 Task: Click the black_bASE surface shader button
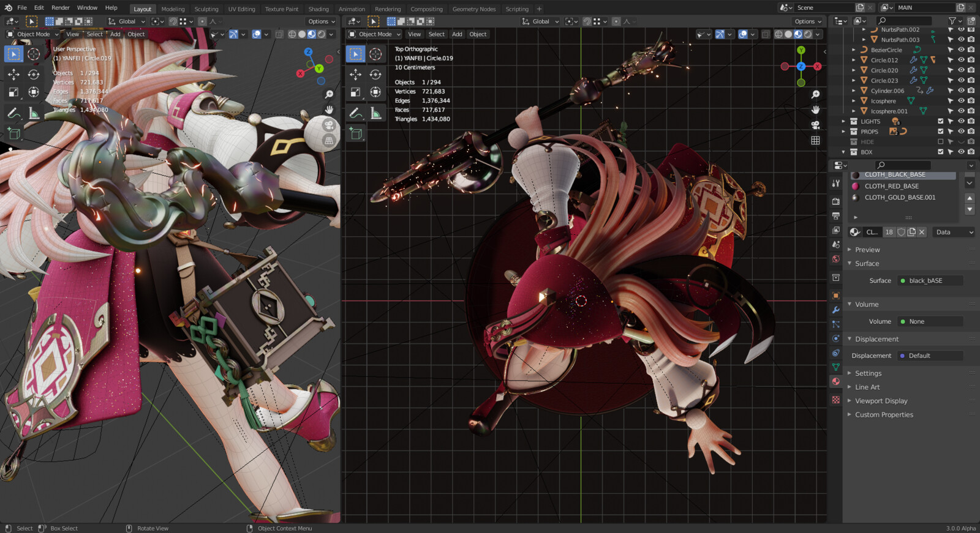(x=930, y=280)
